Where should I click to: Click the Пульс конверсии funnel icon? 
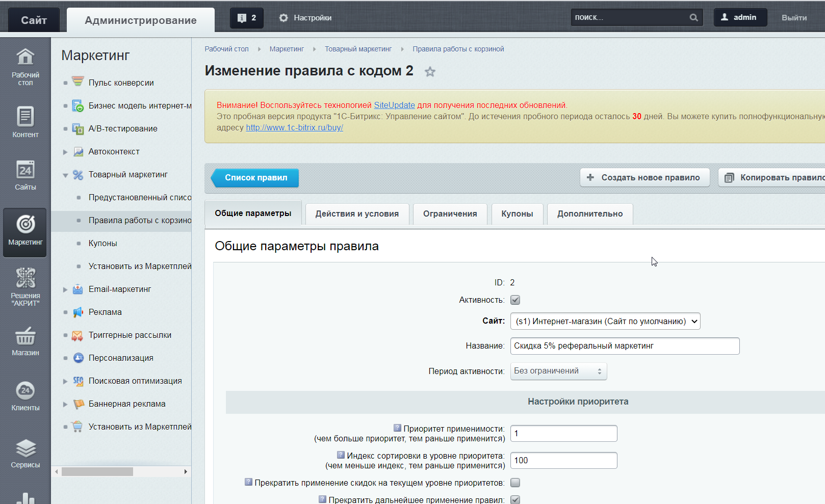pyautogui.click(x=78, y=82)
